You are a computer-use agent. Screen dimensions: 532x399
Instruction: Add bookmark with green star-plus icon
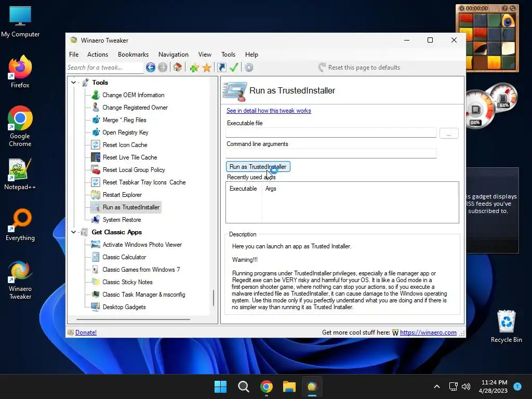194,68
